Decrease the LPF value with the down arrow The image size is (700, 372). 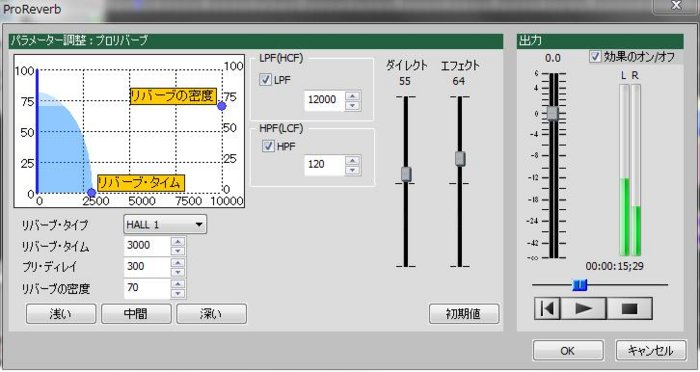(x=353, y=105)
